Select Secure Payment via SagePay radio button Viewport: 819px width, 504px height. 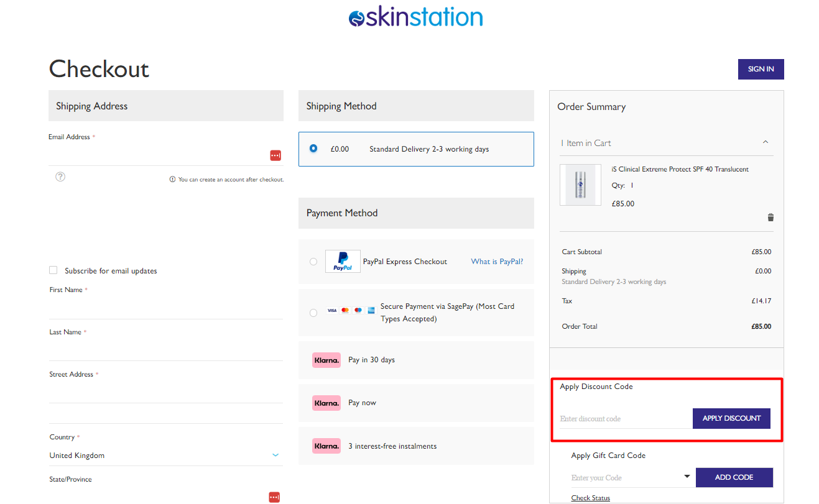click(x=313, y=313)
